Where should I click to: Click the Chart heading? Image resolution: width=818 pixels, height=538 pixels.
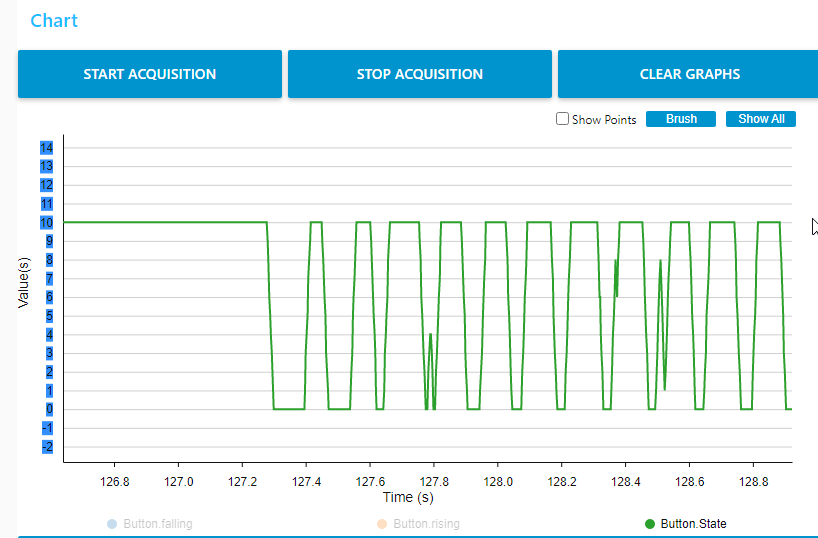(54, 21)
